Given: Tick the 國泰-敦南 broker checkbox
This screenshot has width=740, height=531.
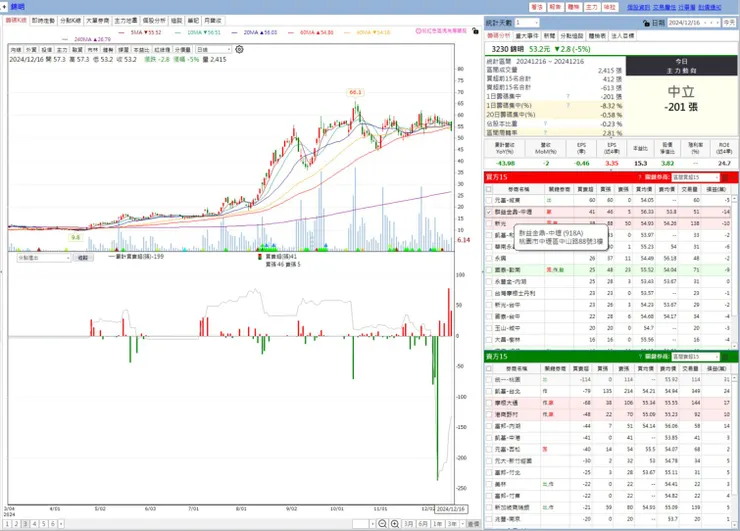Looking at the screenshot, I should click(489, 270).
